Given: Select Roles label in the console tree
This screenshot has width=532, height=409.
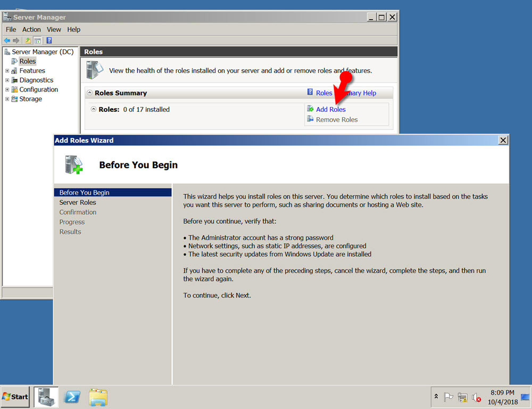Looking at the screenshot, I should tap(28, 61).
